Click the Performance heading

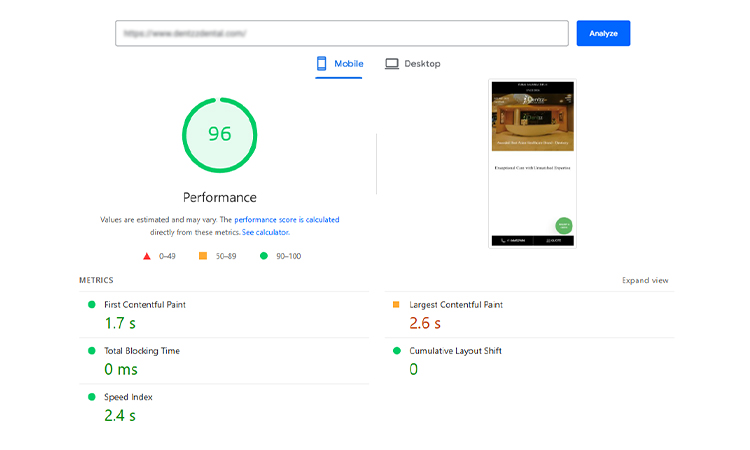coord(220,198)
